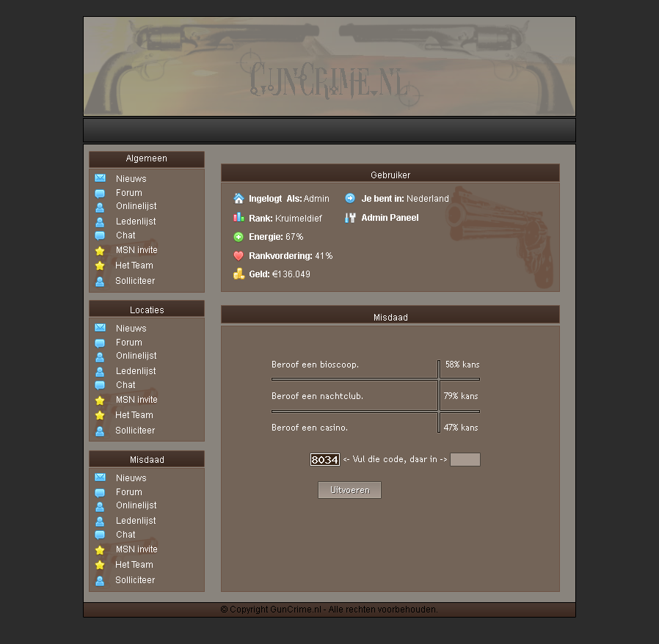Click the green plus icon next to Energie
659x644 pixels.
click(x=239, y=237)
